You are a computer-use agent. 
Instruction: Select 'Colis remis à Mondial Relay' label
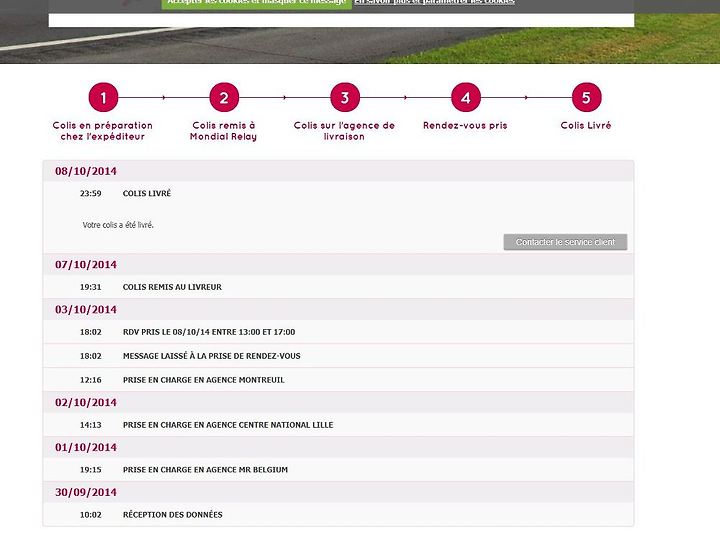pos(224,131)
